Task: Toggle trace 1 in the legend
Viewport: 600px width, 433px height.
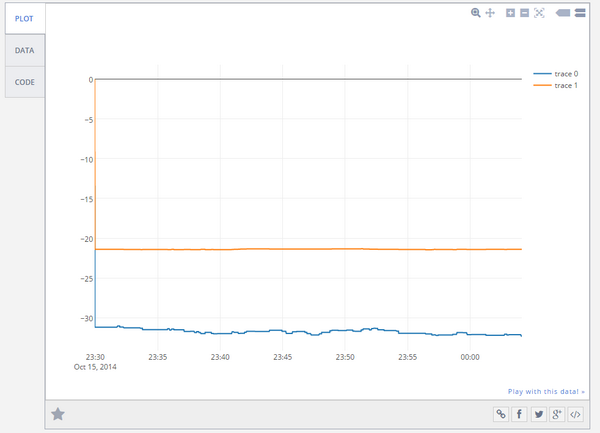Action: [556, 85]
